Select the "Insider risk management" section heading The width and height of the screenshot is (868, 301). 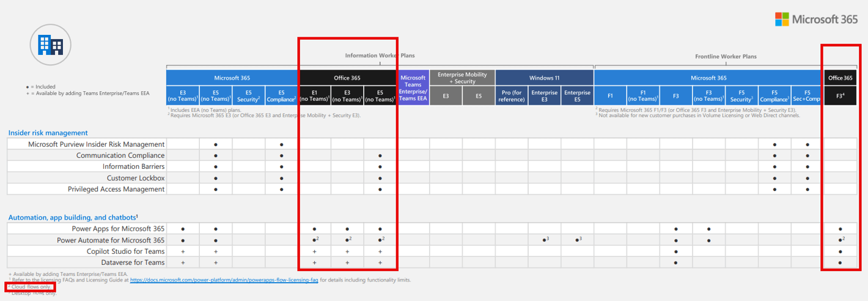pos(48,132)
